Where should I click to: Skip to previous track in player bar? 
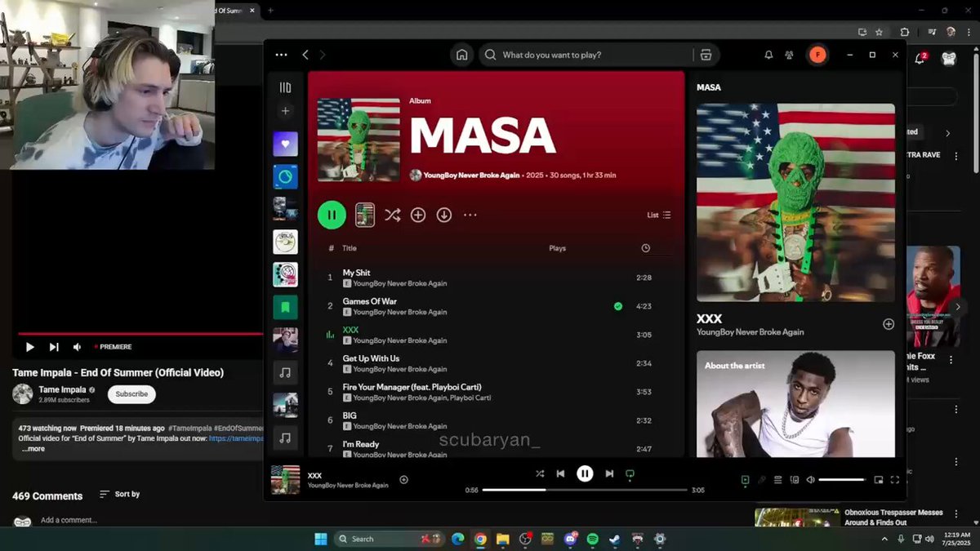[x=560, y=473]
